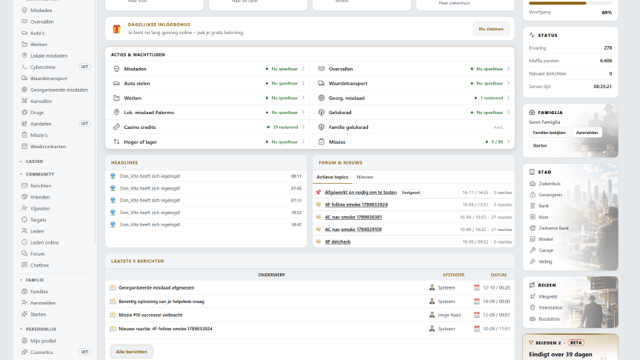640x360 pixels.
Task: Click the Aanmelden button in Famiglia panel
Action: (x=587, y=132)
